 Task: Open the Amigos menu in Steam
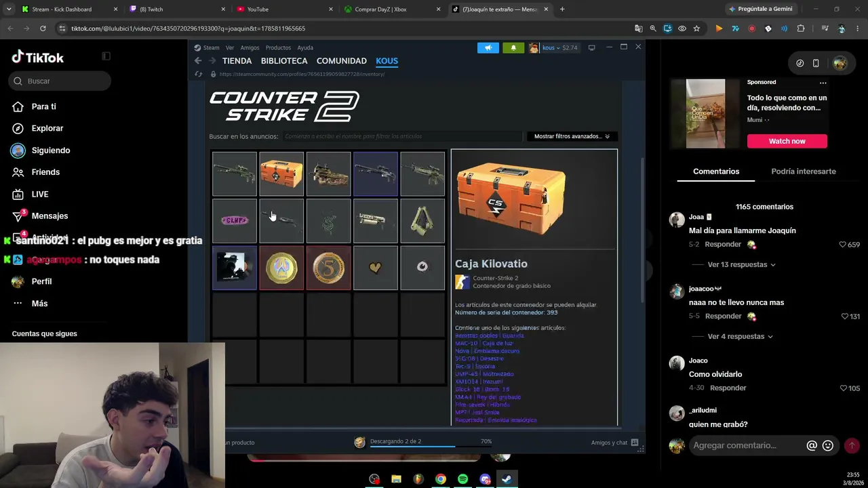click(250, 47)
